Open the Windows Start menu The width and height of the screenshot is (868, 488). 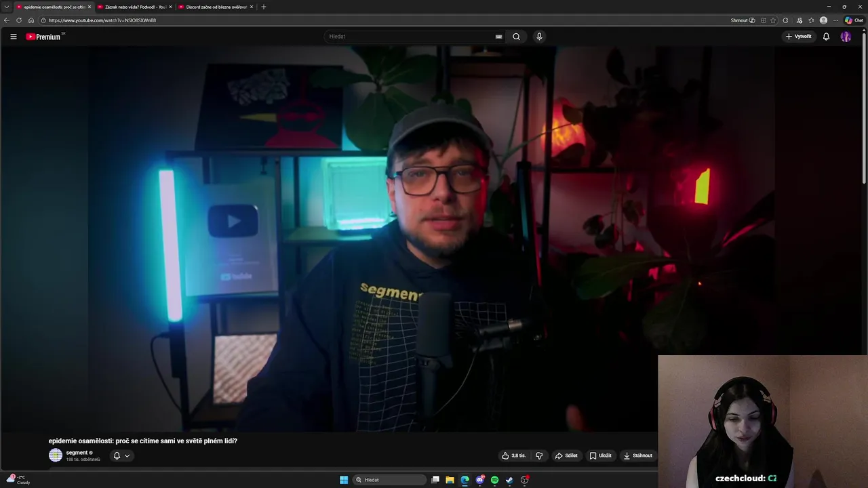point(344,480)
